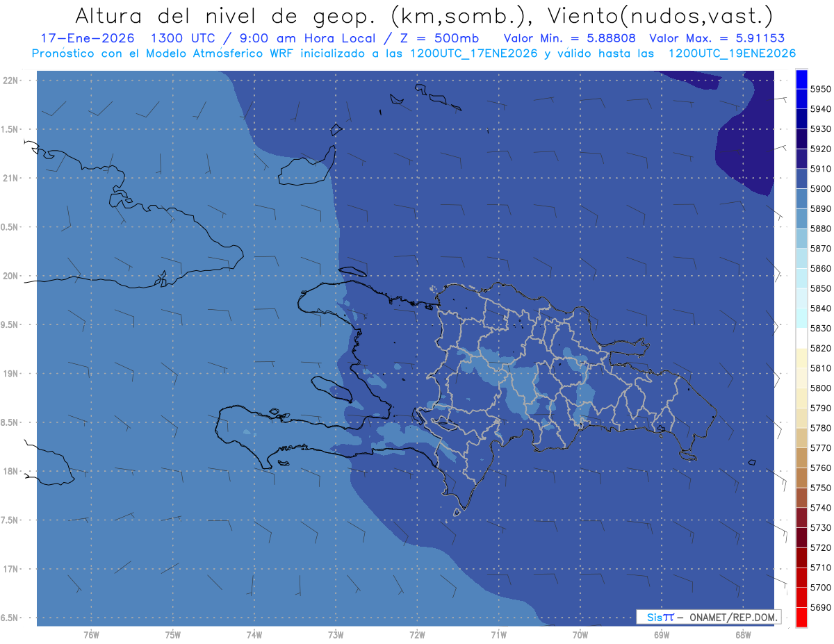Click the legend value 5750
Viewport: 834px width, 644px height.
tap(820, 488)
